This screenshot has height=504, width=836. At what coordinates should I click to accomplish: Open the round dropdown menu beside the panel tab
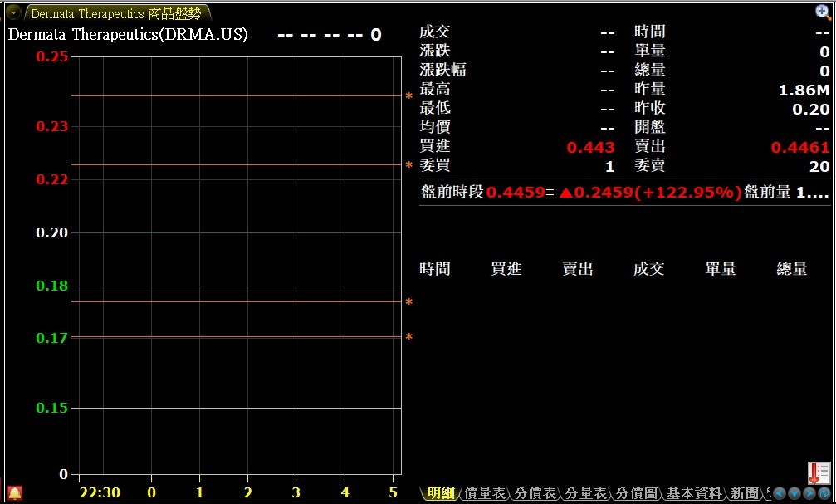[x=12, y=12]
